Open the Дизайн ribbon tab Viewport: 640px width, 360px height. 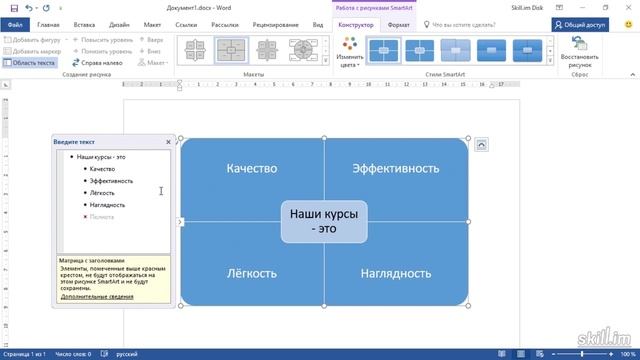click(119, 25)
